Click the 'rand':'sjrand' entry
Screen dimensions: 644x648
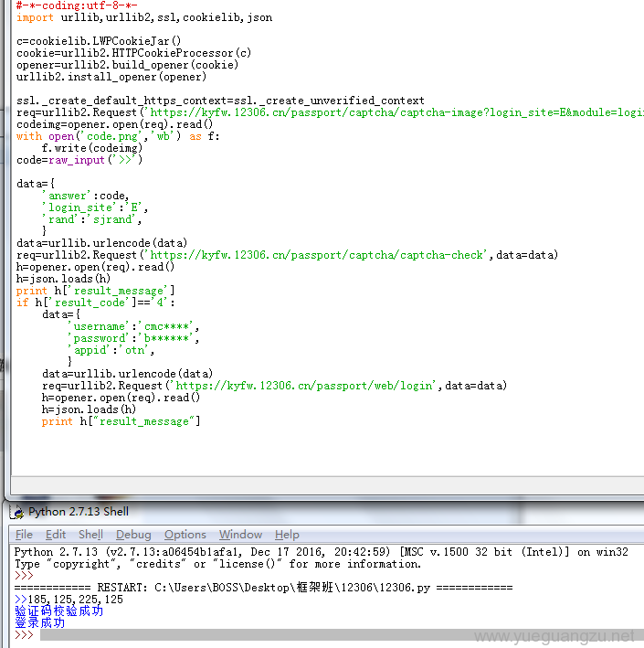(91, 219)
